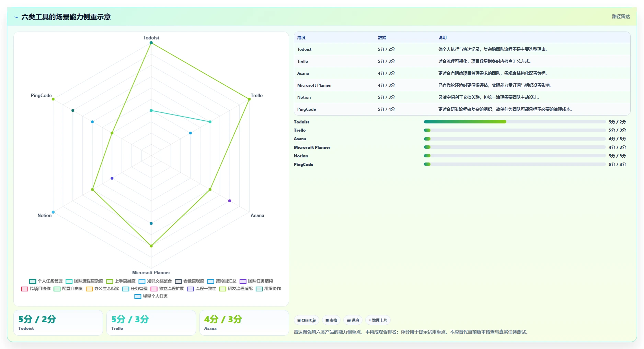Toggle the 轻量个人任务 legend series
Image resolution: width=644 pixels, height=349 pixels.
151,296
